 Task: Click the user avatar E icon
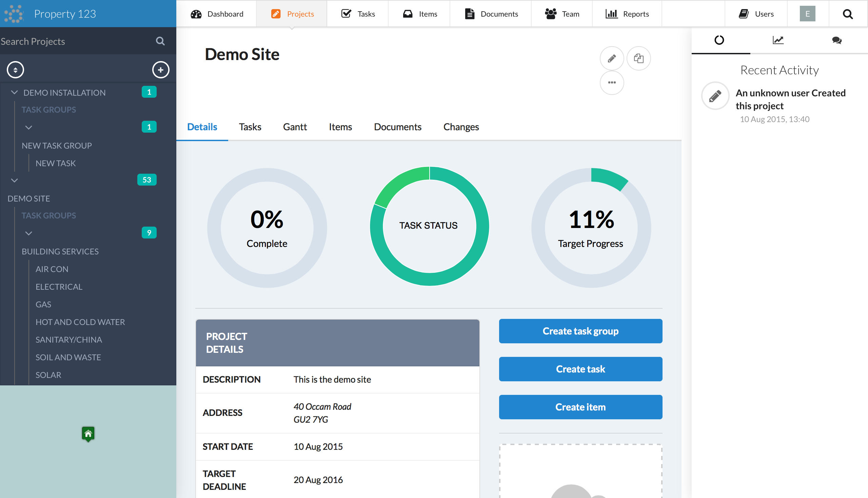(808, 14)
